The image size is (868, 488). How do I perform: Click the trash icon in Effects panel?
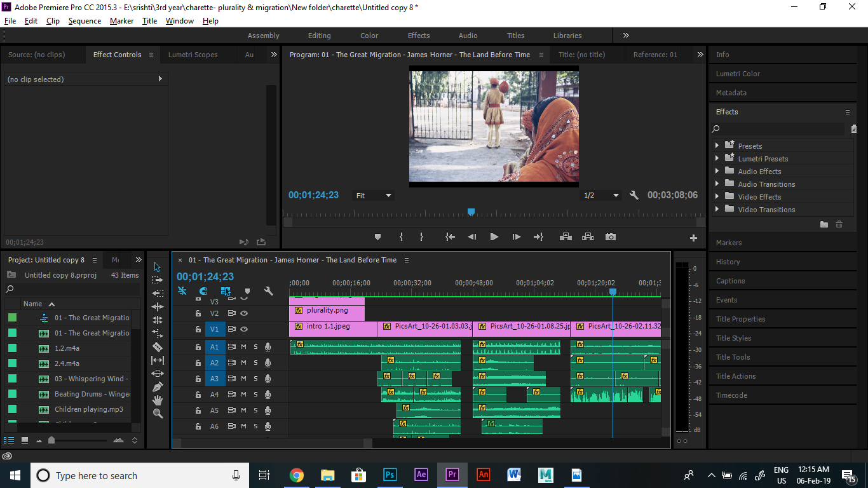click(839, 224)
